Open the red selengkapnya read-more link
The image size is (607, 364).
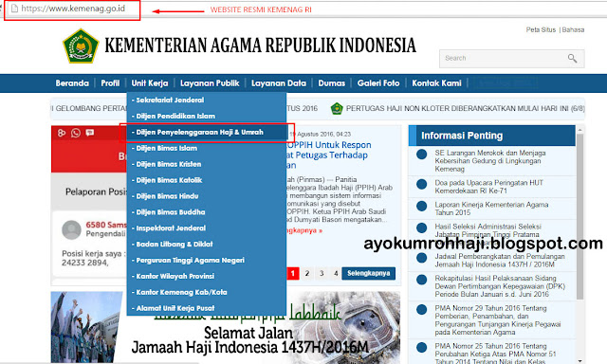[x=304, y=230]
